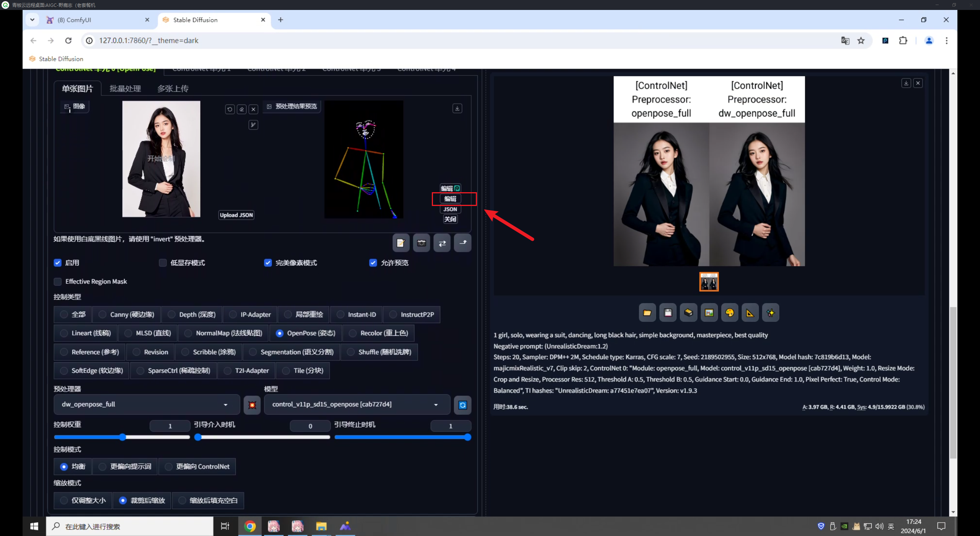
Task: Open the browser tab search chevron
Action: click(32, 20)
